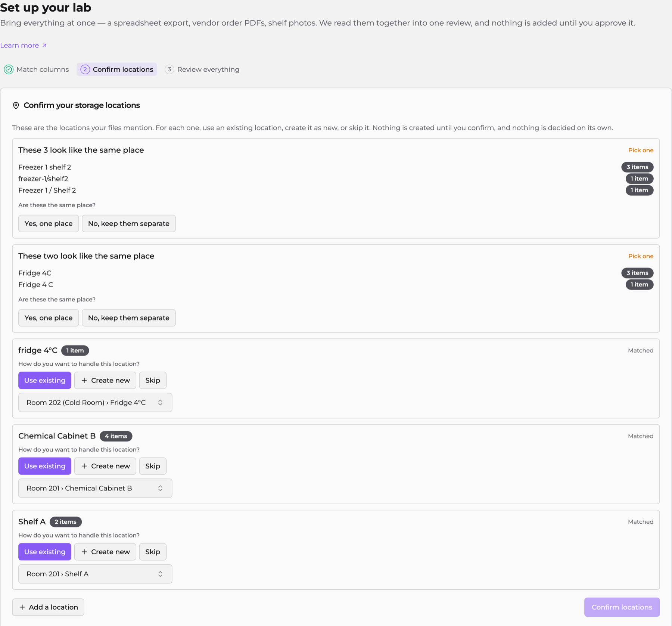Click plus icon in fridge 4°C Create new
Viewport: 672px width, 626px height.
click(84, 381)
